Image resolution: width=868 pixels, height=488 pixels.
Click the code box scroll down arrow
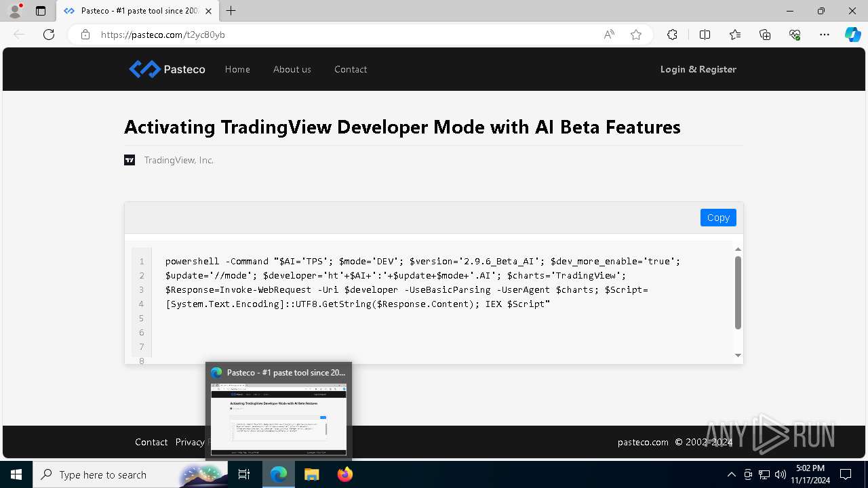point(738,355)
